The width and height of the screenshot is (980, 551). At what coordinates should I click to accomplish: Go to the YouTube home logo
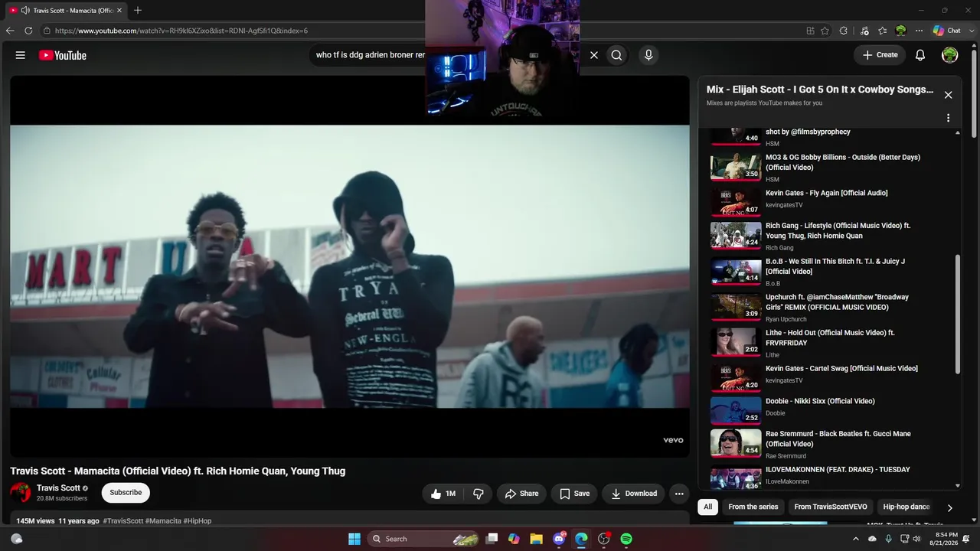pos(62,55)
